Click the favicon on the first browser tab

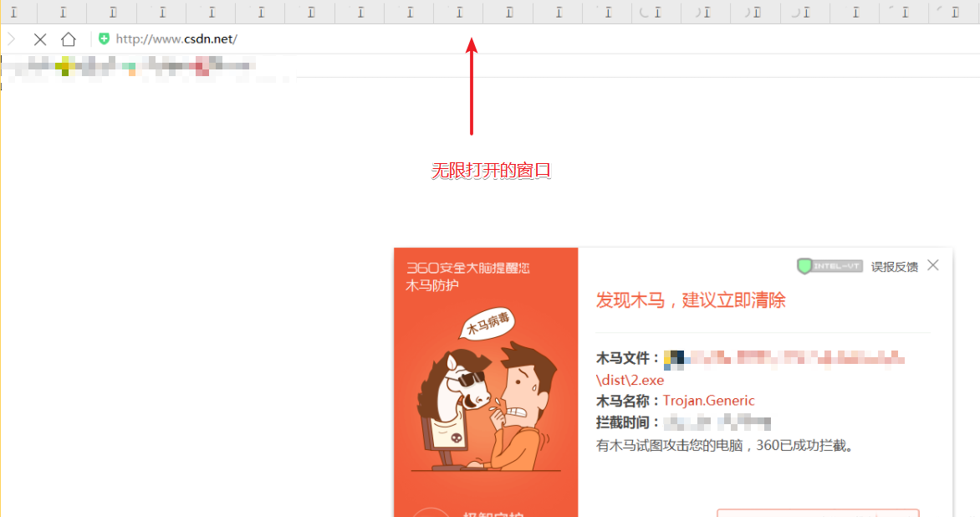[15, 12]
